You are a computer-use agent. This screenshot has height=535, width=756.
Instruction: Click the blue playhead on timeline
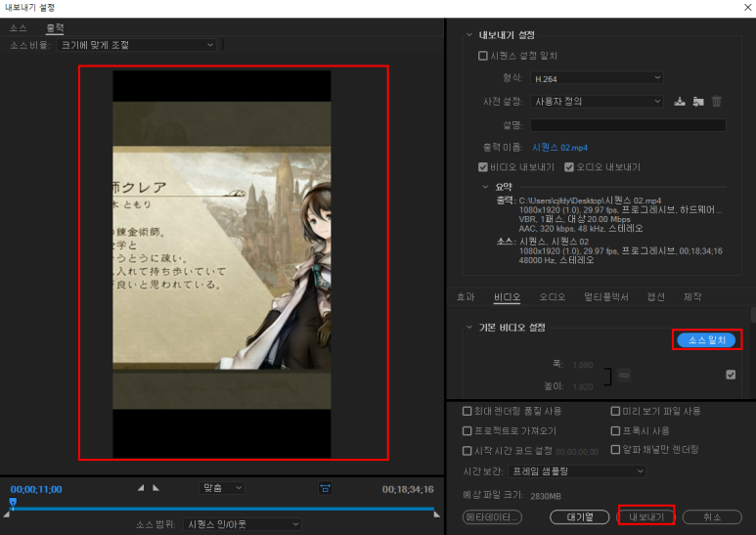click(13, 503)
